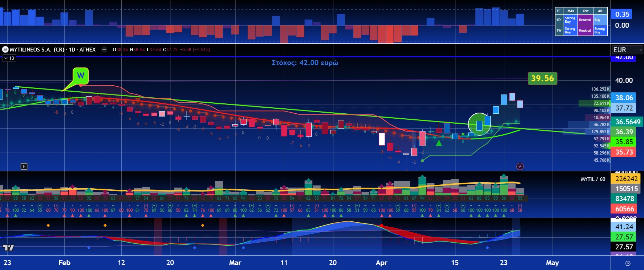
Task: Click the 'Apr' time axis label
Action: pos(381,263)
